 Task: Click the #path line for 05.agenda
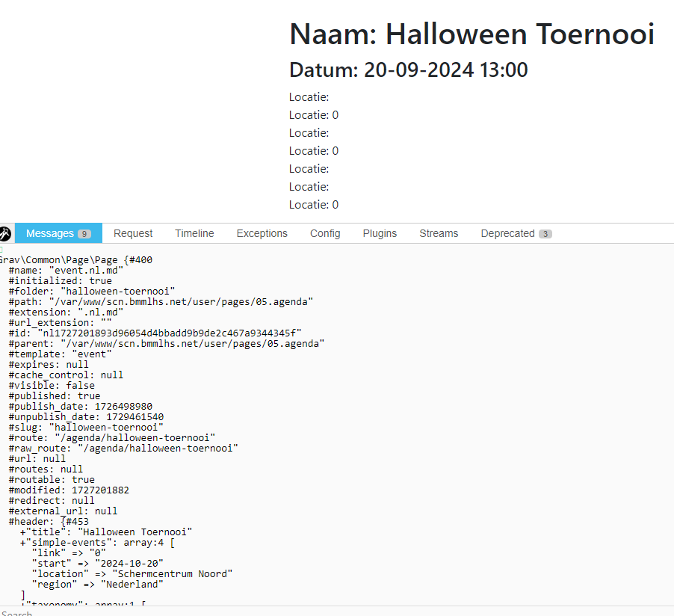pyautogui.click(x=161, y=302)
